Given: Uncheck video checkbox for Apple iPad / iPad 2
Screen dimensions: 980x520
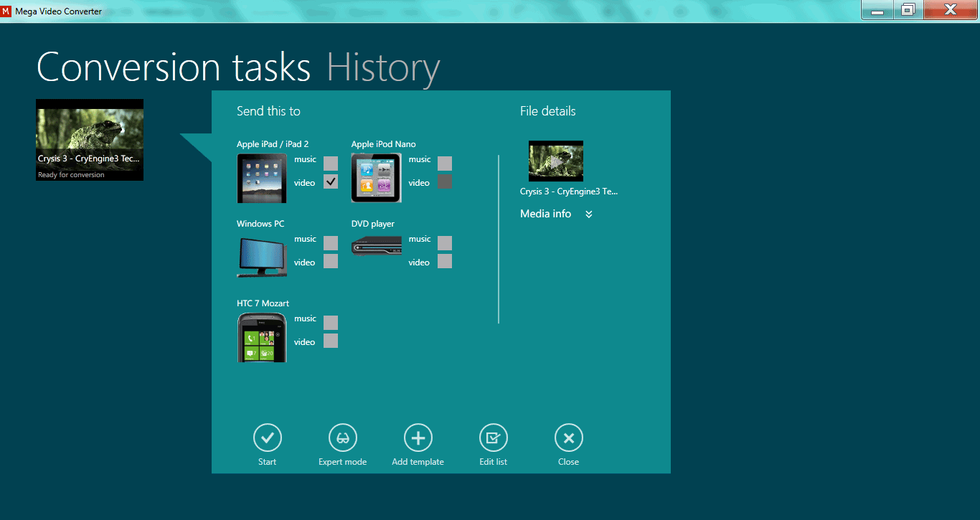Looking at the screenshot, I should pos(331,182).
